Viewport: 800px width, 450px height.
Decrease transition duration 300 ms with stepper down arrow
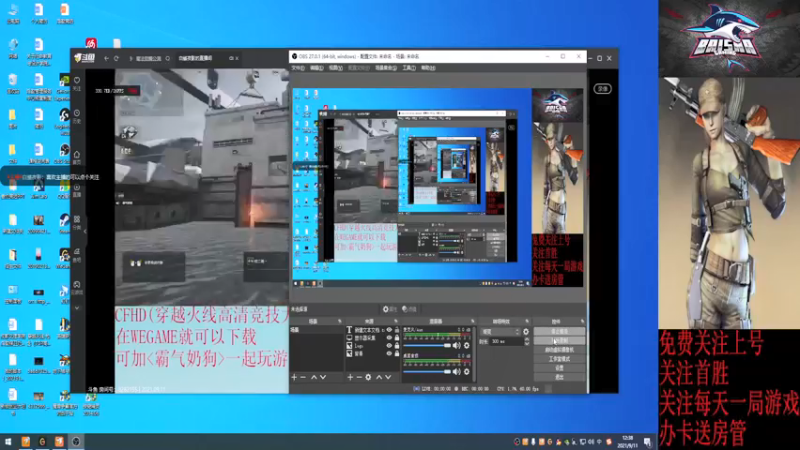click(x=527, y=343)
